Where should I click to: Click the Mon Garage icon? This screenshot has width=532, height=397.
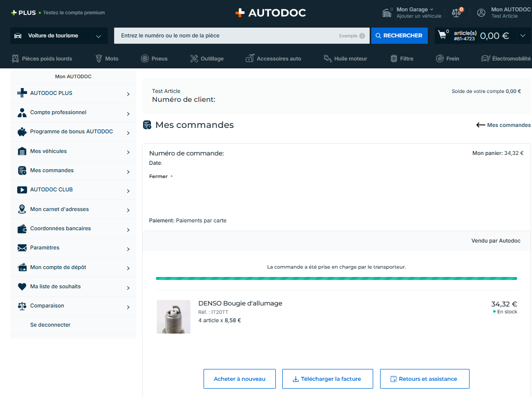click(x=387, y=13)
